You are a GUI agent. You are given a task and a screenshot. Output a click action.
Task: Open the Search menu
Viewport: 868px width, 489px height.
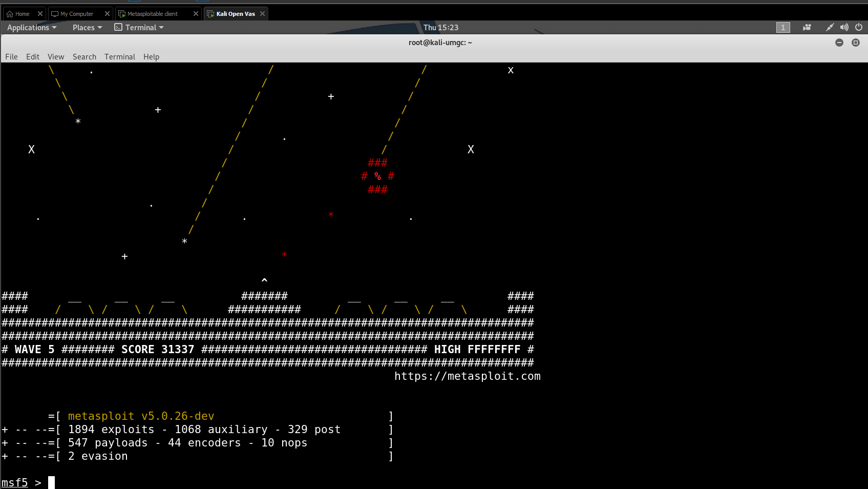pos(84,57)
